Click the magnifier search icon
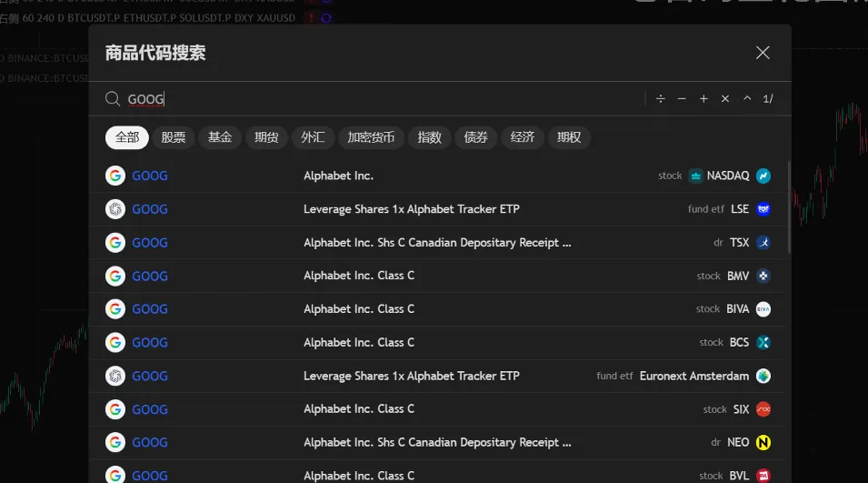This screenshot has width=868, height=483. click(x=113, y=98)
